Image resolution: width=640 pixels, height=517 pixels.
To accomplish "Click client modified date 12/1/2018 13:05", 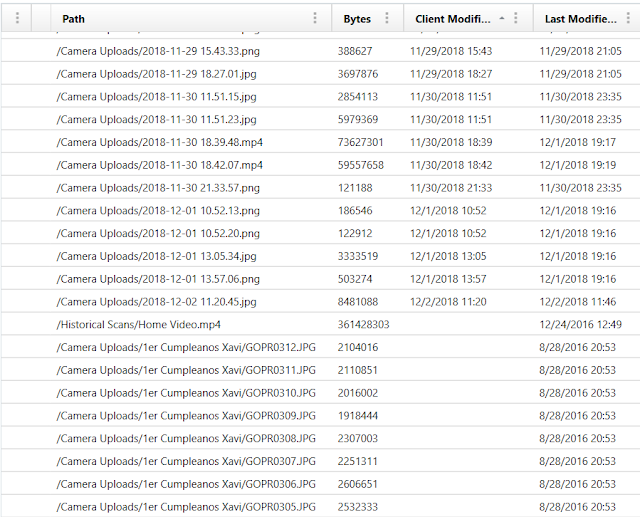I will pos(448,256).
